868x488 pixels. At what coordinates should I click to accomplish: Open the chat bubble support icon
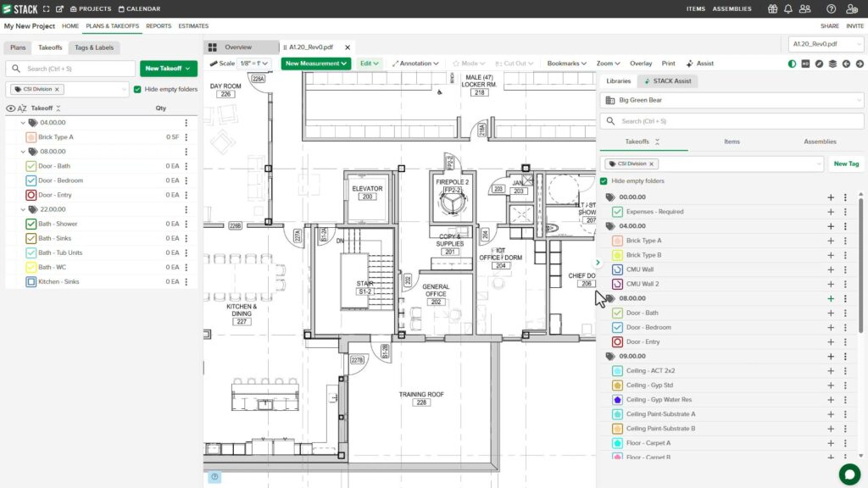pos(849,474)
